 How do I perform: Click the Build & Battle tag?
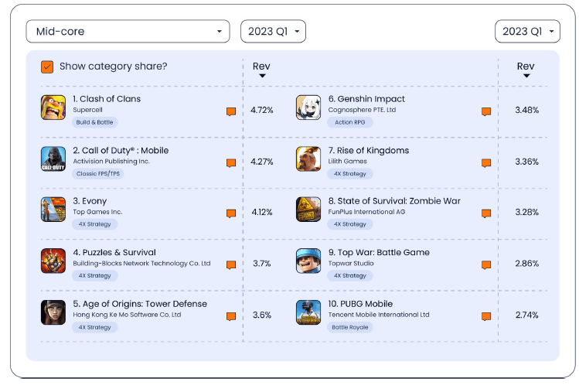point(95,122)
